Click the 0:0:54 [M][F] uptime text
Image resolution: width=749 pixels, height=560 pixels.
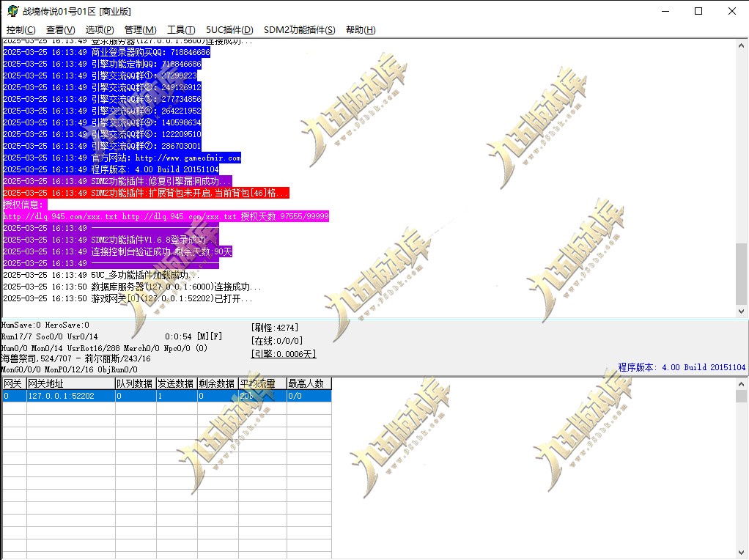click(x=193, y=336)
